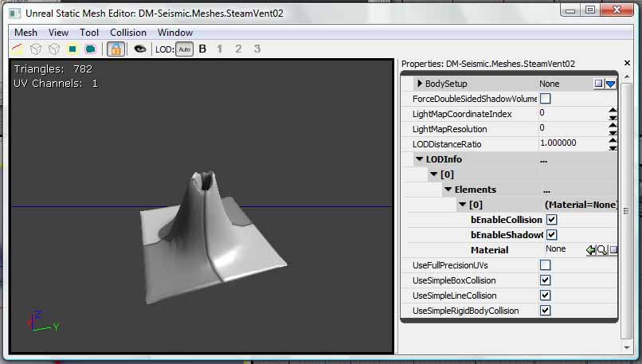Open the Collision menu
The image size is (642, 364).
128,33
